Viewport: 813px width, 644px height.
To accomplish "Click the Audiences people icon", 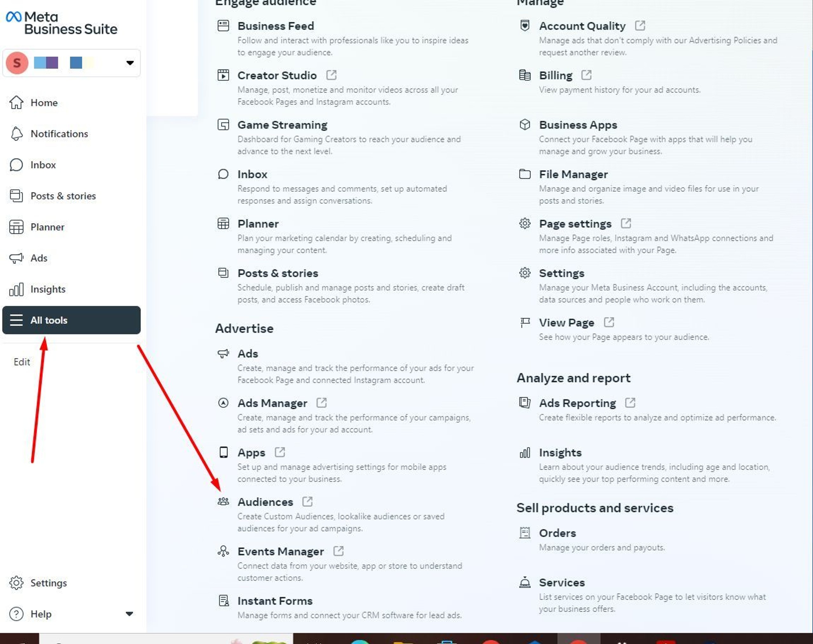I will [223, 501].
